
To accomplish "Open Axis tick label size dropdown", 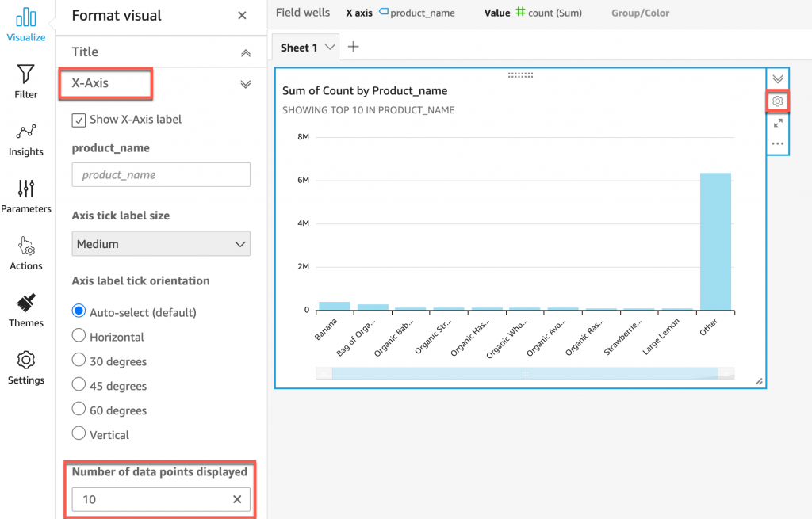I will coord(161,244).
